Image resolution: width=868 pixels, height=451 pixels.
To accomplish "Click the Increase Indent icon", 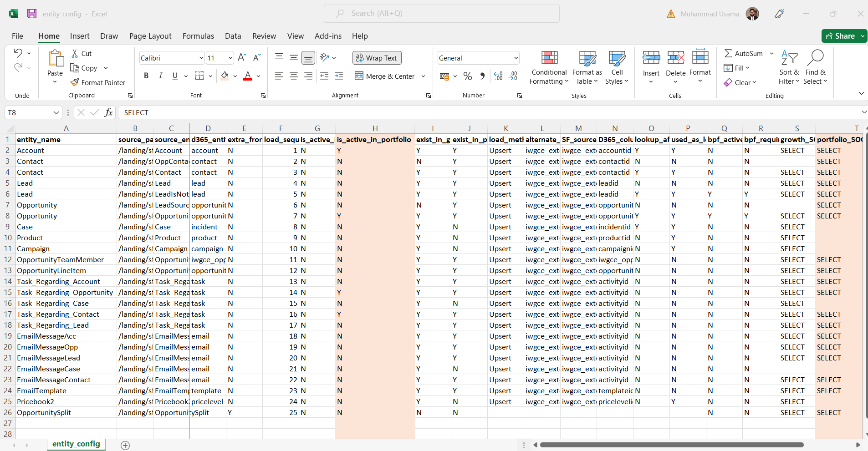I will click(339, 76).
